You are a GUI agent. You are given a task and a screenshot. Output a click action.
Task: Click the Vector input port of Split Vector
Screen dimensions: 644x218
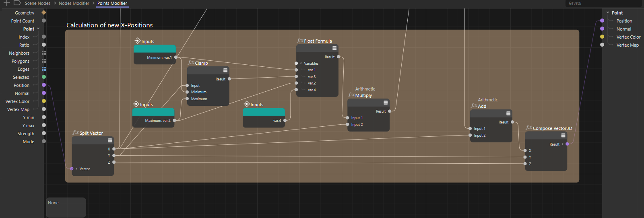[x=72, y=169]
